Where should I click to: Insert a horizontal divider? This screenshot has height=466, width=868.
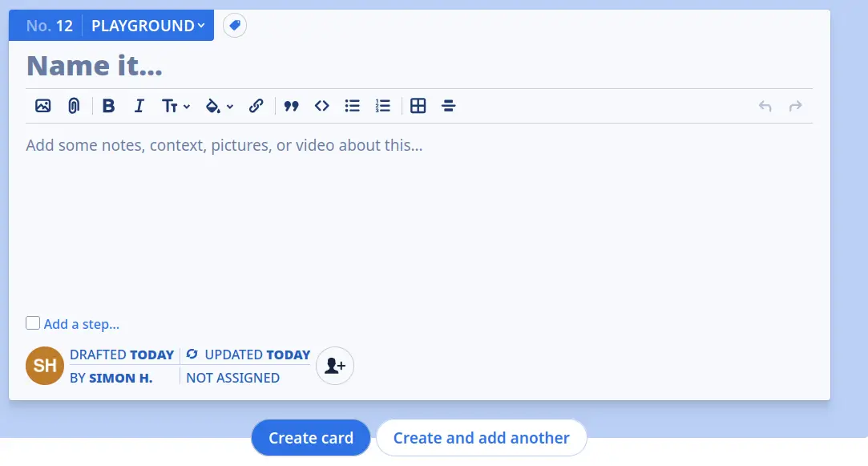tap(448, 105)
